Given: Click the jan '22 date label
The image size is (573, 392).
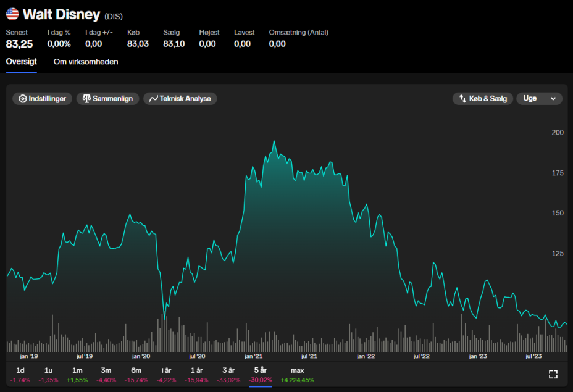Looking at the screenshot, I should (366, 356).
